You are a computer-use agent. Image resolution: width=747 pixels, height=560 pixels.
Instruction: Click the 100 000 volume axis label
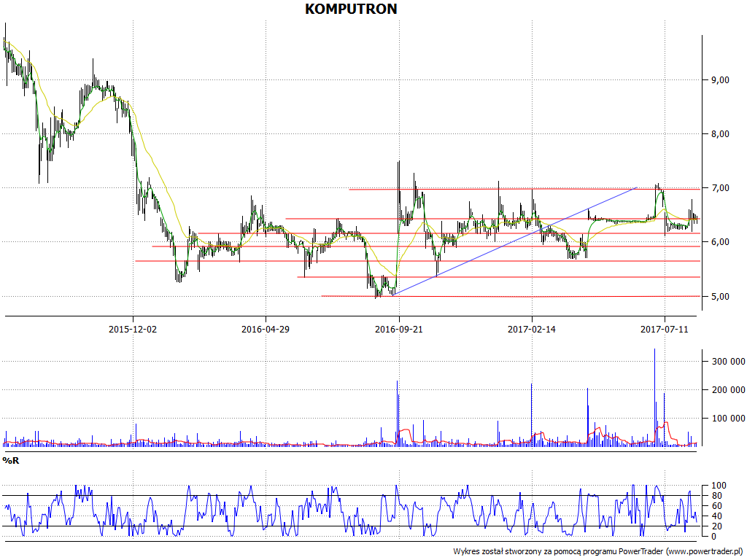(x=728, y=419)
